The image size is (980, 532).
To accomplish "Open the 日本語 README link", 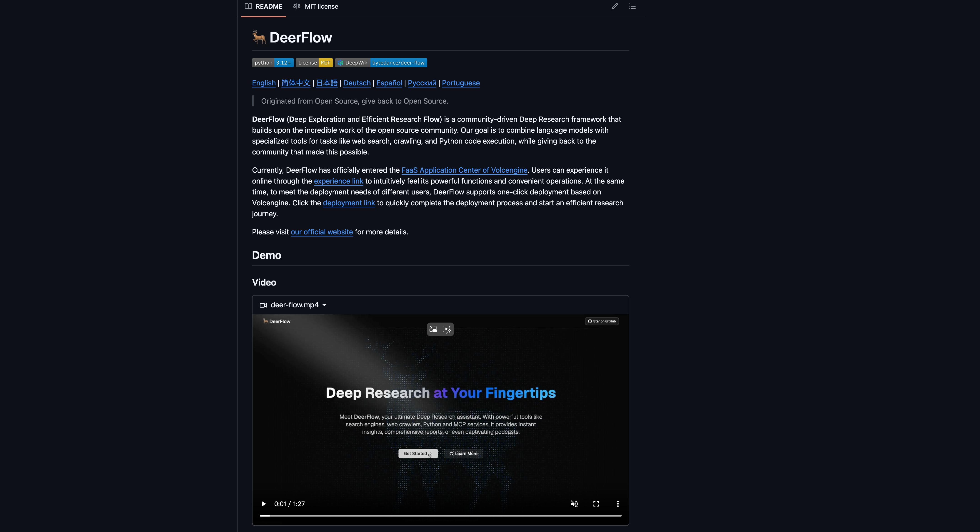I will 327,83.
